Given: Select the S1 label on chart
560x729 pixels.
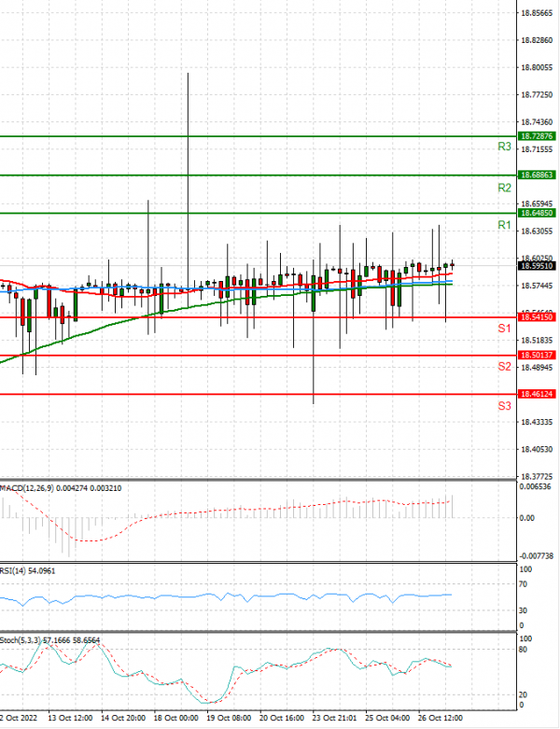Looking at the screenshot, I should (504, 329).
